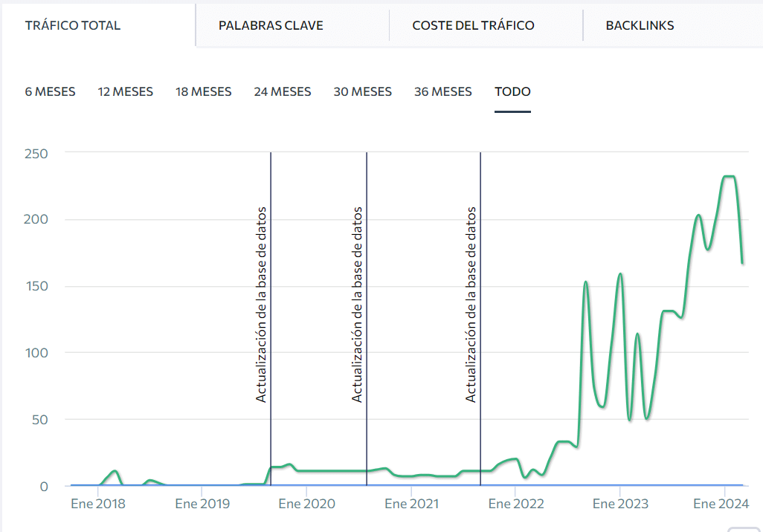Show the 18 Meses range
This screenshot has height=532, width=763.
[x=203, y=91]
